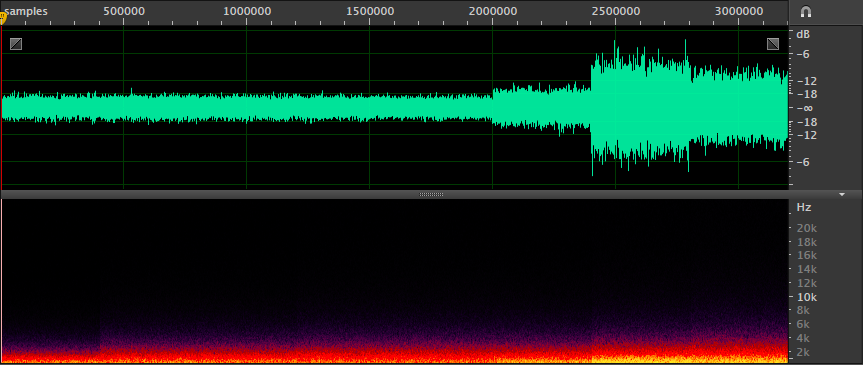The height and width of the screenshot is (365, 863).
Task: Click the 'dB' amplitude scale label
Action: tap(803, 34)
